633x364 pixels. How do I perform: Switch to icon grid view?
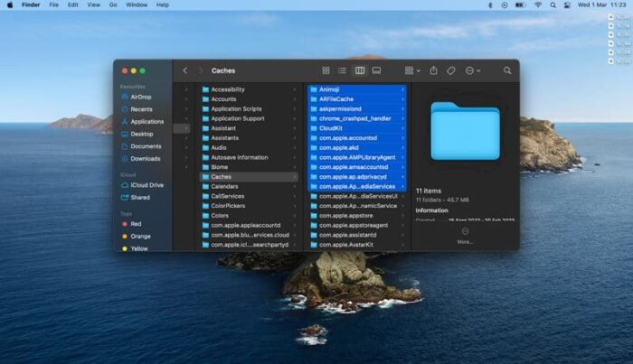326,70
